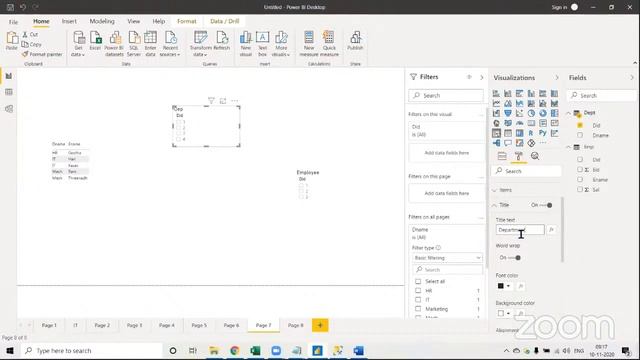Collapse the Filters pane chevron
640x360 pixels.
pyautogui.click(x=482, y=77)
